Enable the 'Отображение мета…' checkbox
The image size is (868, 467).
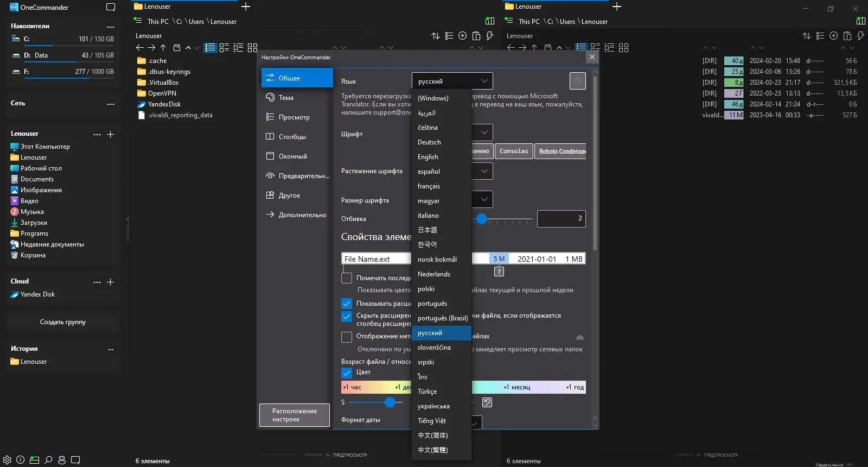pos(347,337)
